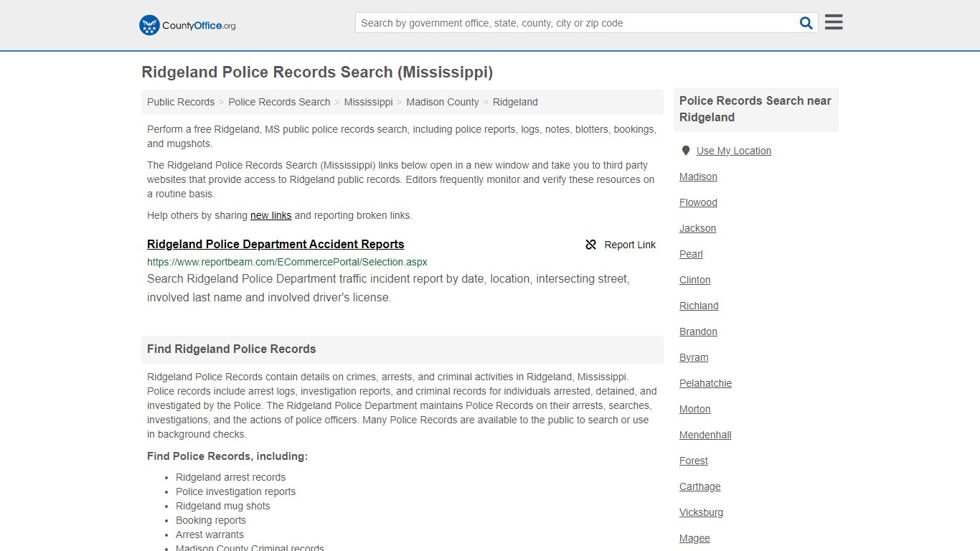Open Mendenhall police records link
This screenshot has height=551, width=980.
pos(705,435)
